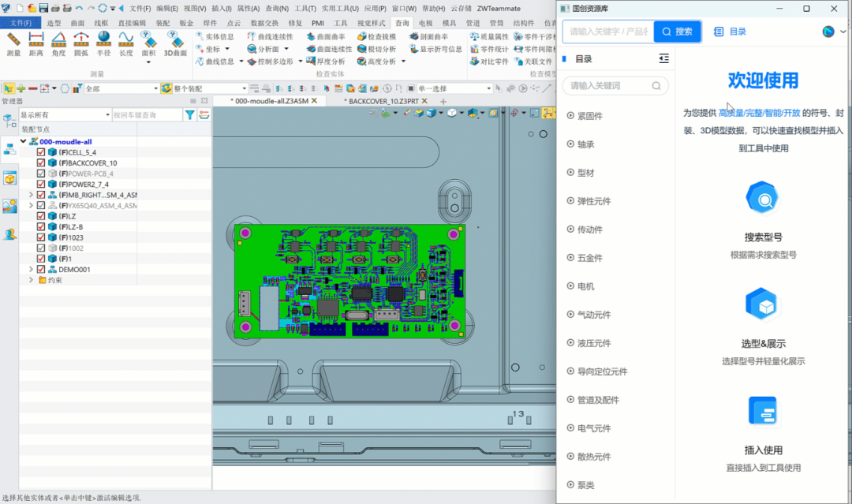
Task: Open the 质量属性 mass properties tool
Action: click(x=489, y=36)
